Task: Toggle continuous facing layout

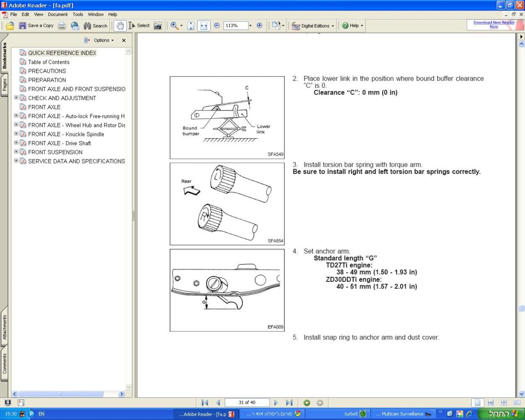Action: (504, 403)
